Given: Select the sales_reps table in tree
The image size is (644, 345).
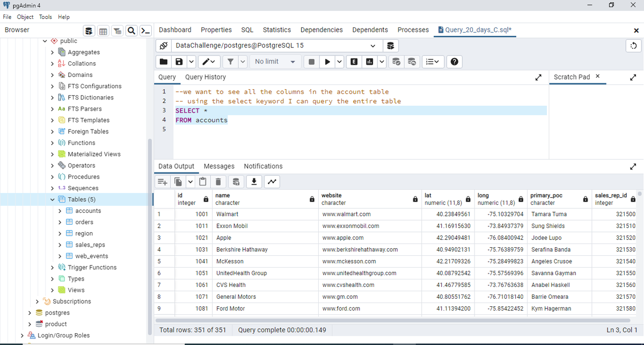Looking at the screenshot, I should [x=90, y=245].
